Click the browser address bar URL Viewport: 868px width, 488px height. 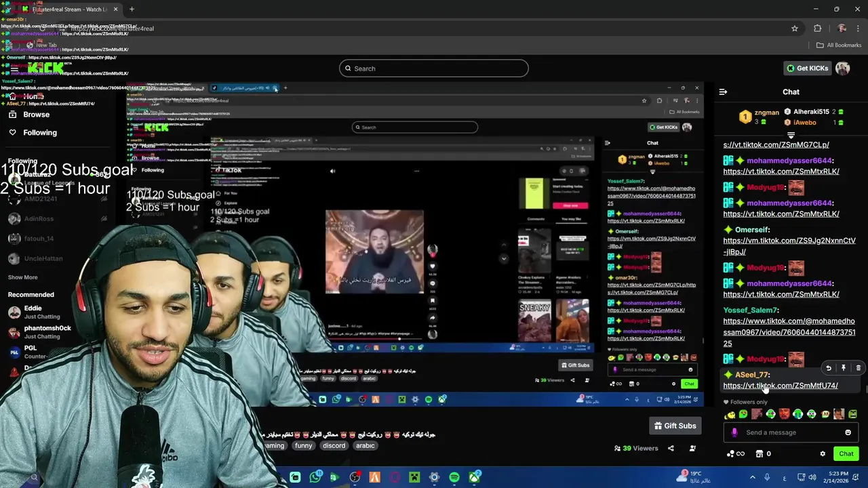tap(112, 28)
